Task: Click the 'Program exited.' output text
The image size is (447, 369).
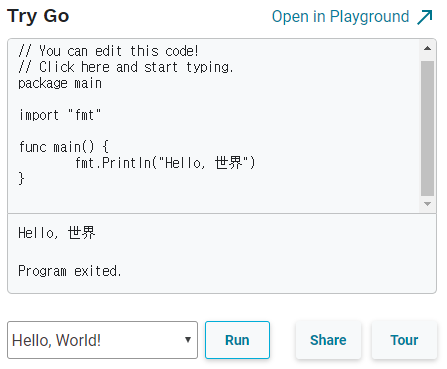Action: point(70,271)
